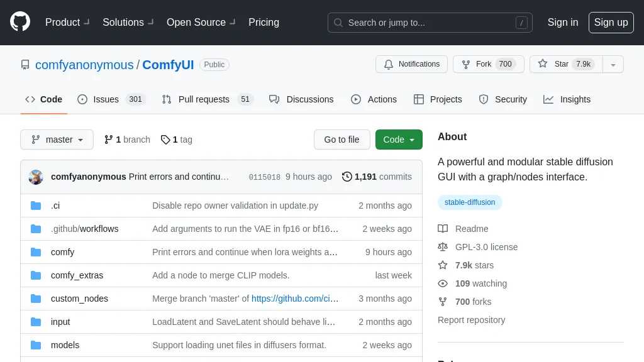Click the search input field

point(430,23)
